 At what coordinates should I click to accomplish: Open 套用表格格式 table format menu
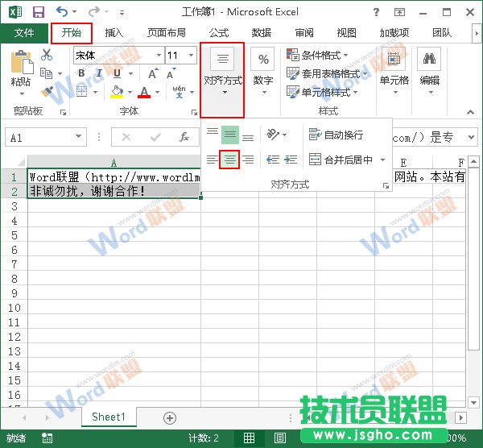tap(327, 73)
